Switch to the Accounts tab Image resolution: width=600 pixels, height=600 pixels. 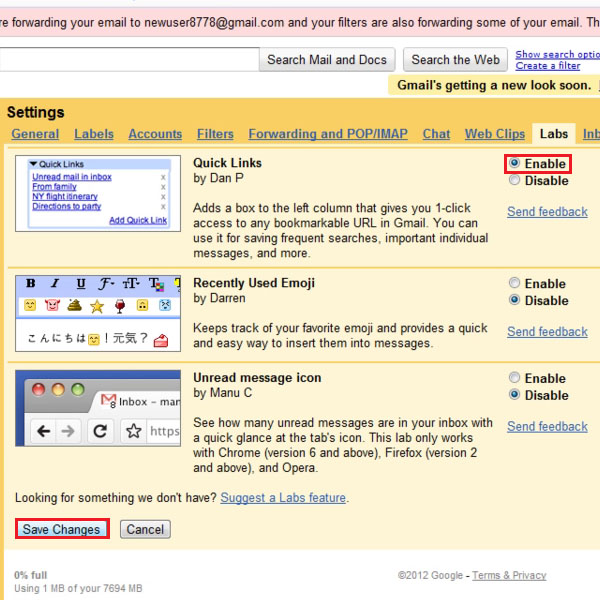point(155,134)
